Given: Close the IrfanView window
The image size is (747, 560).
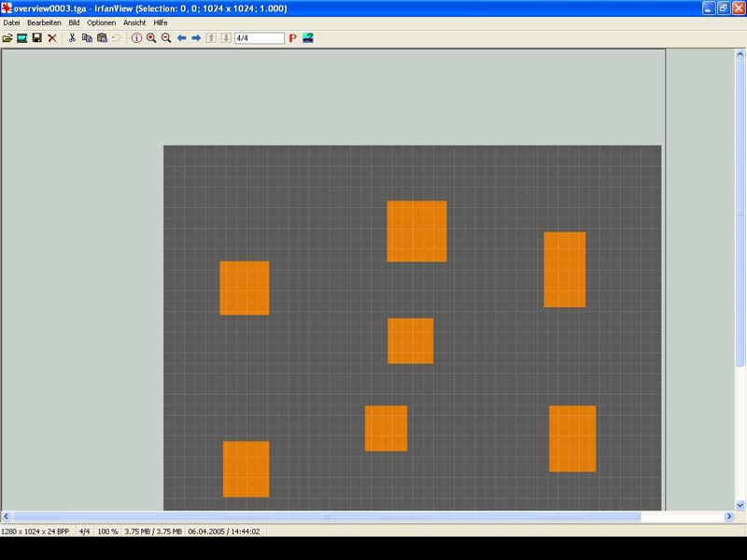Looking at the screenshot, I should pos(739,8).
